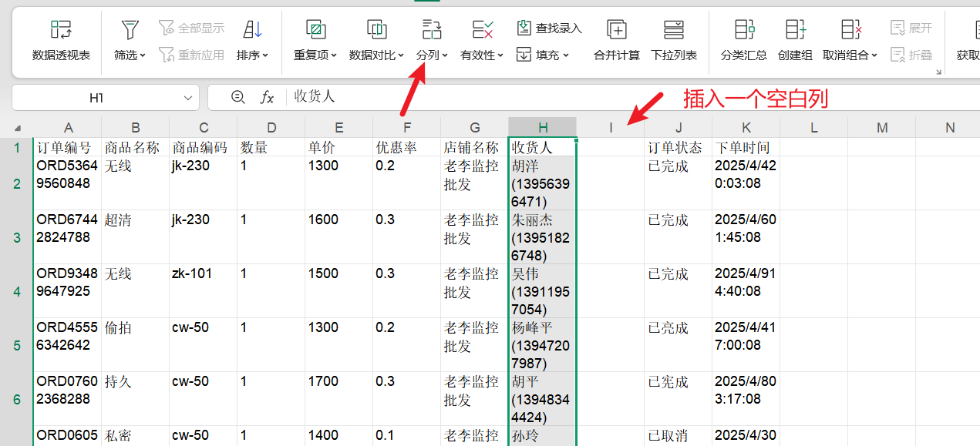Click the 分列 split column icon
This screenshot has height=446, width=980.
[432, 31]
